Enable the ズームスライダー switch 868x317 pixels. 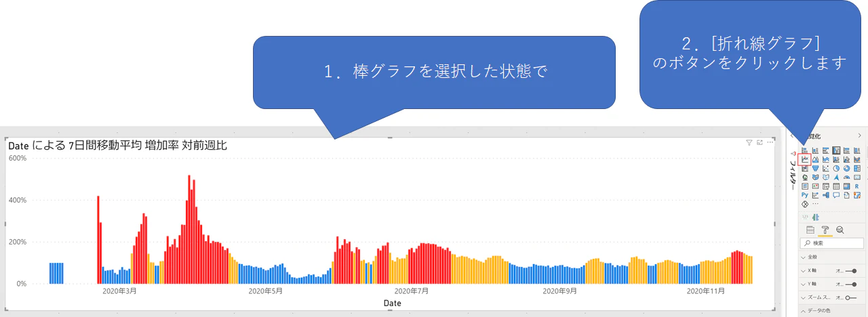tap(850, 297)
